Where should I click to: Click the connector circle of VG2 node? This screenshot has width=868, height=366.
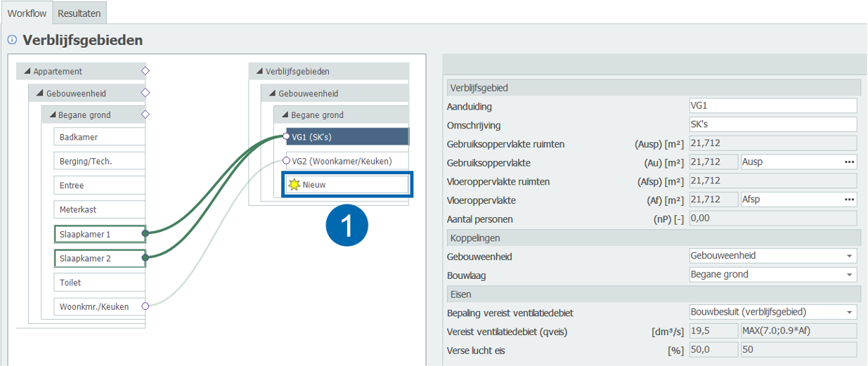[286, 161]
